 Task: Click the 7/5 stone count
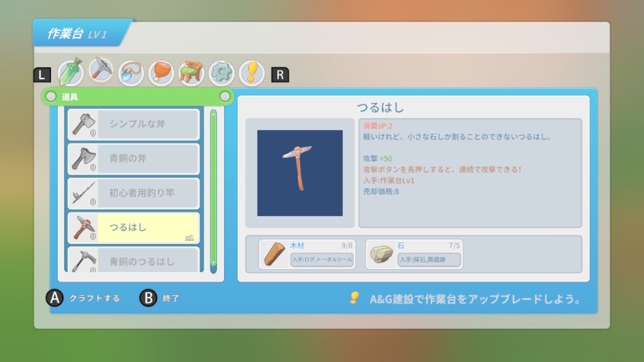[454, 246]
